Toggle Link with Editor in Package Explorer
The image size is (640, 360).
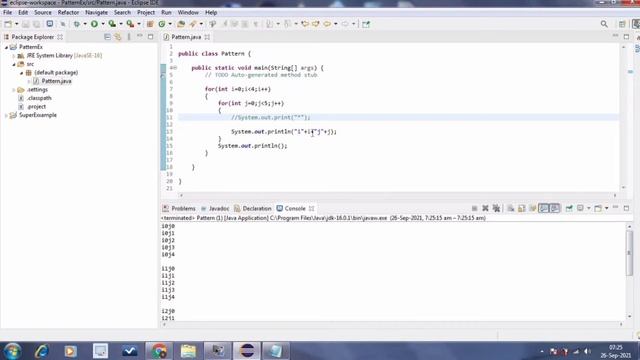(118, 37)
